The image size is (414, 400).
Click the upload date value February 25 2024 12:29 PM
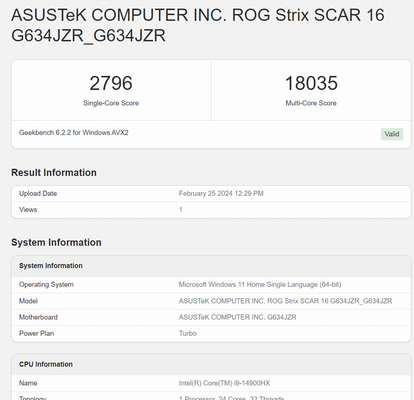coord(221,194)
